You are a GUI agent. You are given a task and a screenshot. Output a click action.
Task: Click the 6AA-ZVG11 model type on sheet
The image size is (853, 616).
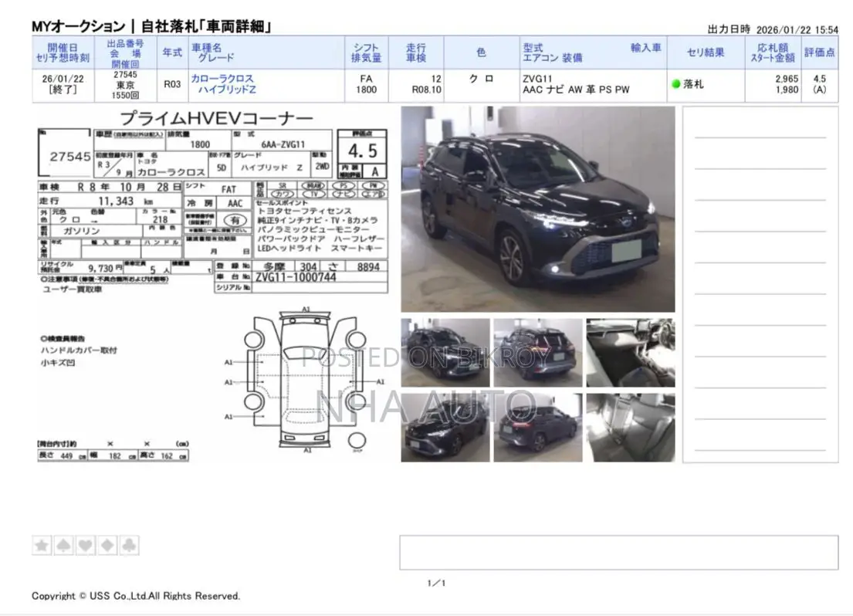click(283, 145)
